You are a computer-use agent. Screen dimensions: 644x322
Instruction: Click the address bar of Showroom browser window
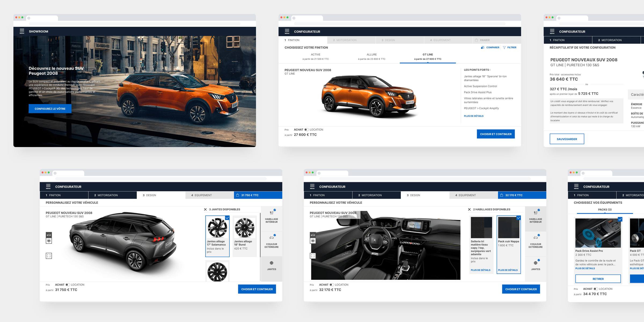pos(135,24)
